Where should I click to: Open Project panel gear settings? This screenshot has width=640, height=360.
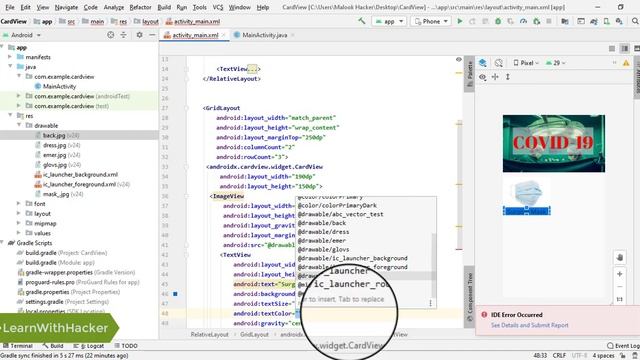point(139,35)
